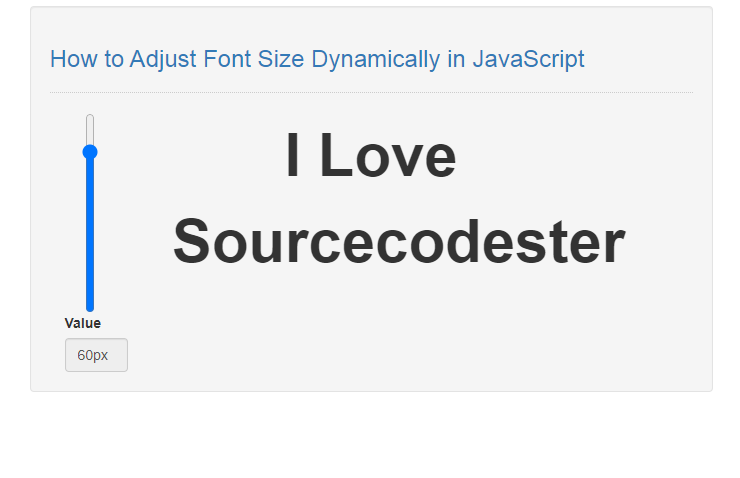Click the bottom end of the blue slider track
This screenshot has width=740, height=478.
(x=90, y=305)
